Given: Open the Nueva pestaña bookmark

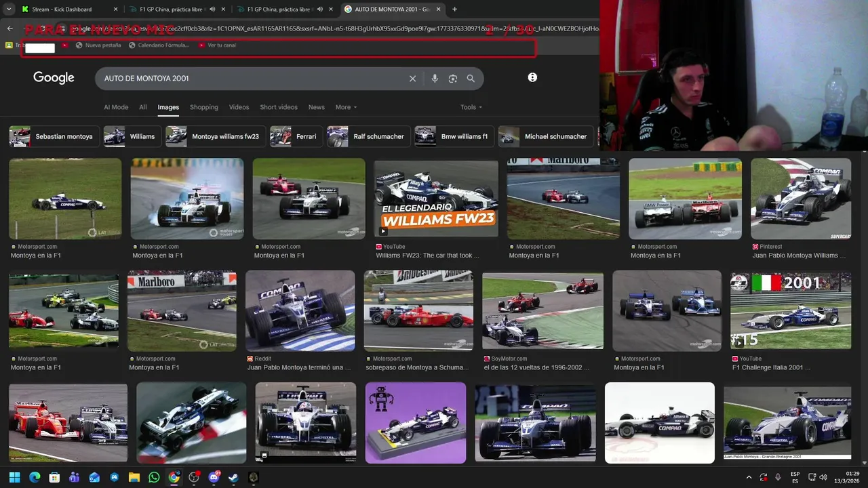Looking at the screenshot, I should coord(98,45).
